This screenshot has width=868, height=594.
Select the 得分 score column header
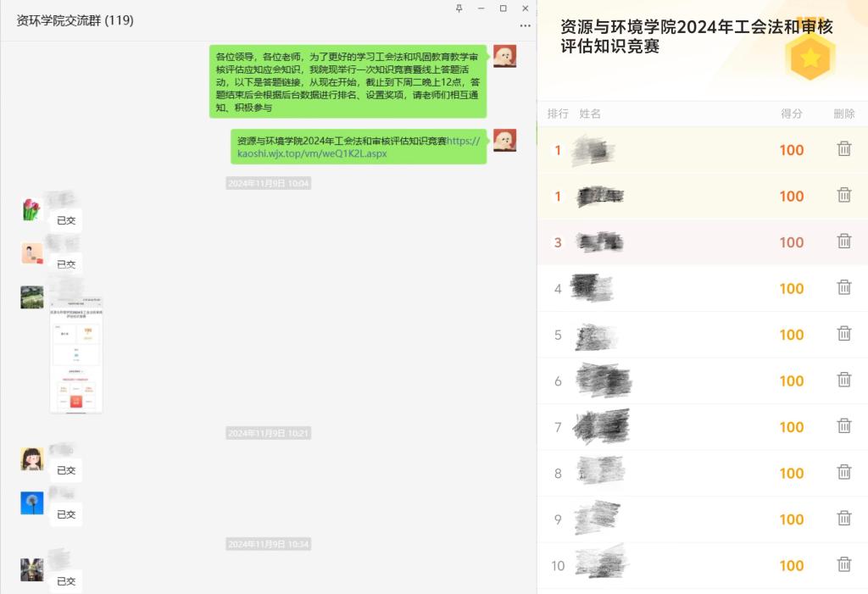[791, 114]
